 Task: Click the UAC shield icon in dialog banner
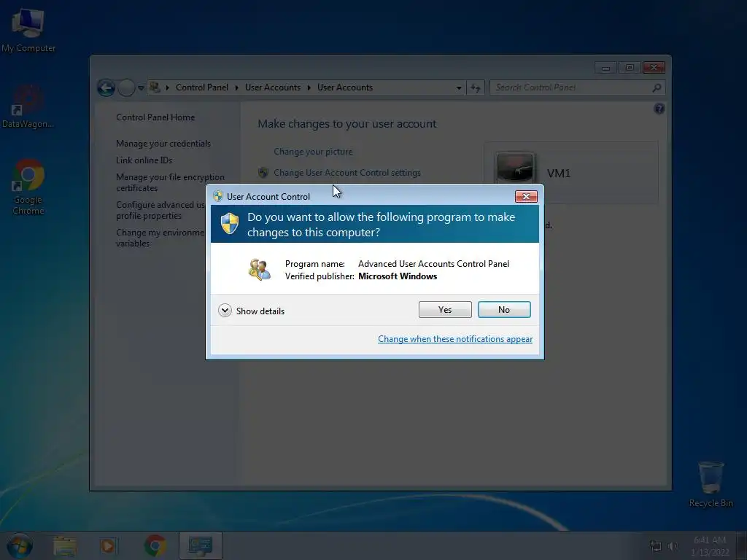click(x=230, y=224)
